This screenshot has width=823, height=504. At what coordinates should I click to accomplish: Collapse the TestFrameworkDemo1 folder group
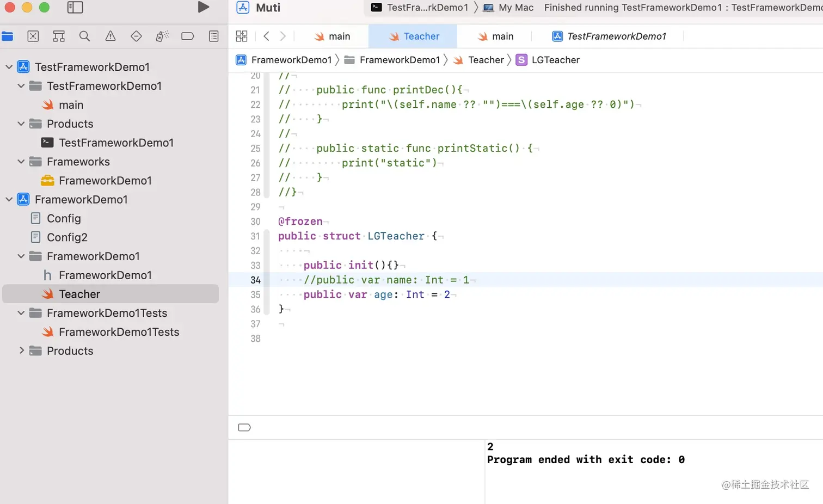[x=21, y=86]
